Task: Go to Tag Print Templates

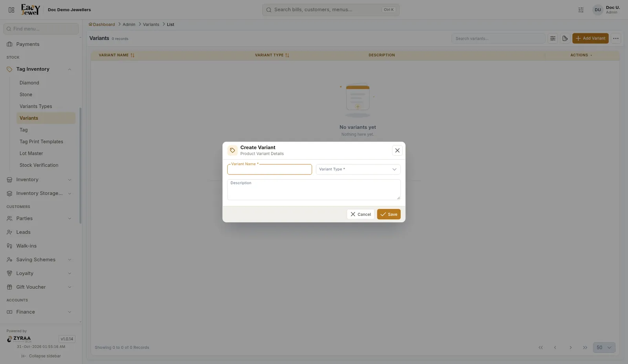Action: pyautogui.click(x=41, y=142)
